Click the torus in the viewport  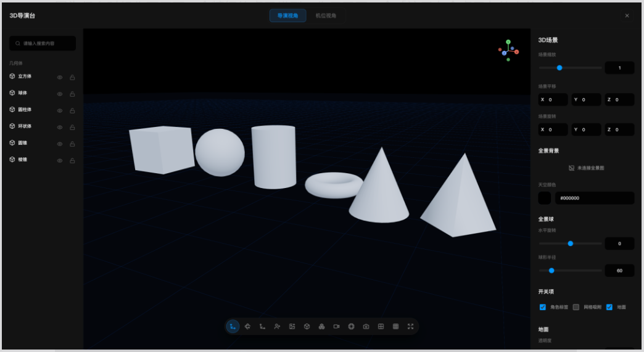click(x=334, y=185)
